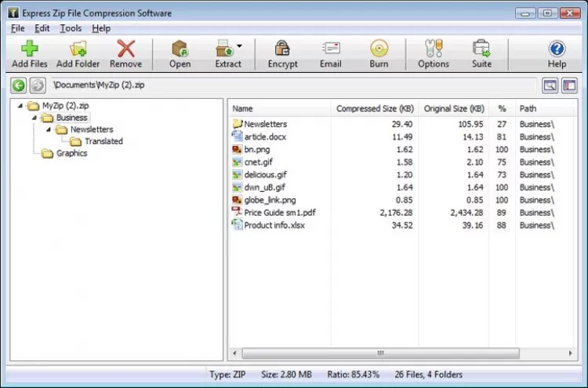Click the Add Files green plus icon
This screenshot has width=588, height=388.
click(29, 49)
